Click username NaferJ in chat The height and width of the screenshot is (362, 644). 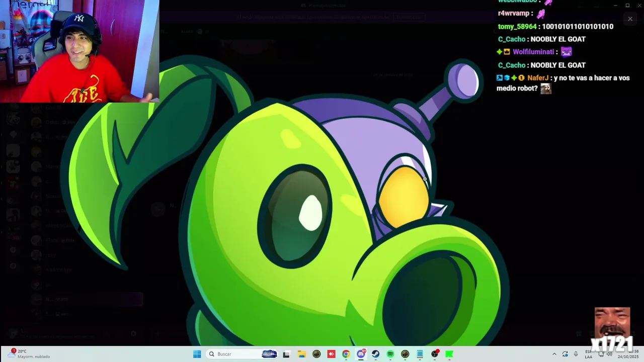click(538, 78)
